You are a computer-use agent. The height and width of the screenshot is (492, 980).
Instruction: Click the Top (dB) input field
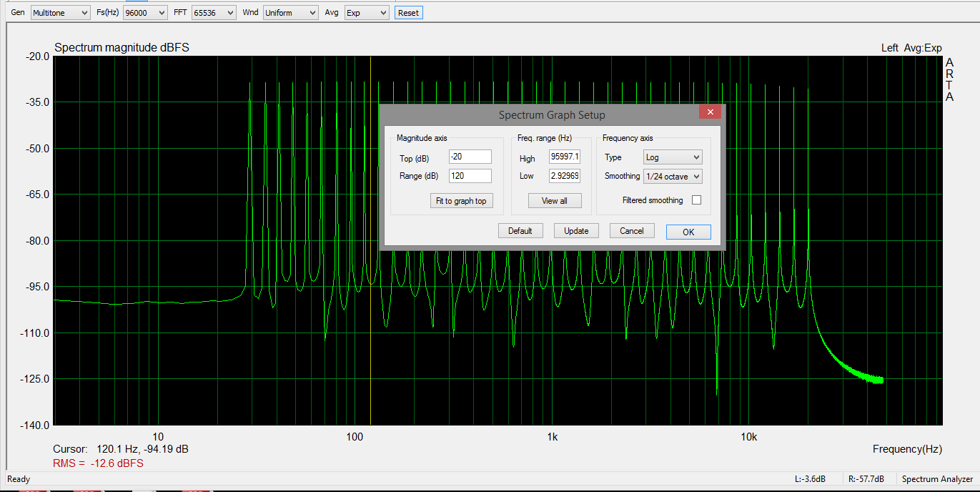[470, 157]
